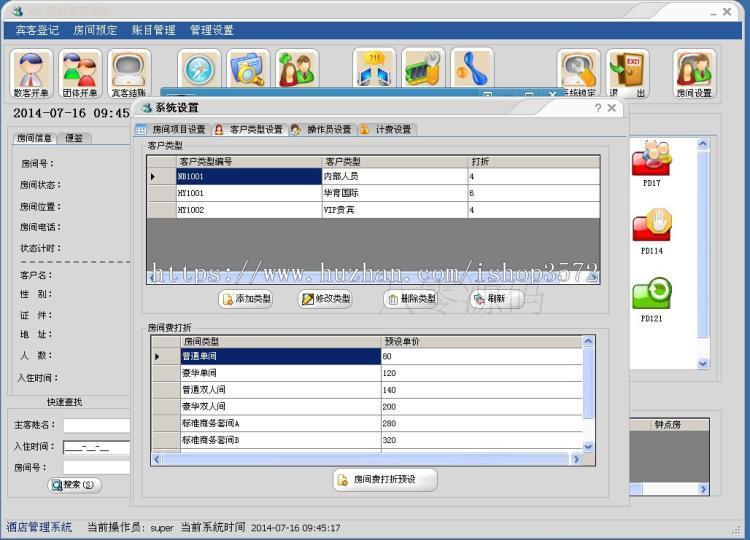Image resolution: width=750 pixels, height=540 pixels.
Task: Click the 房间号 search input field
Action: click(97, 468)
